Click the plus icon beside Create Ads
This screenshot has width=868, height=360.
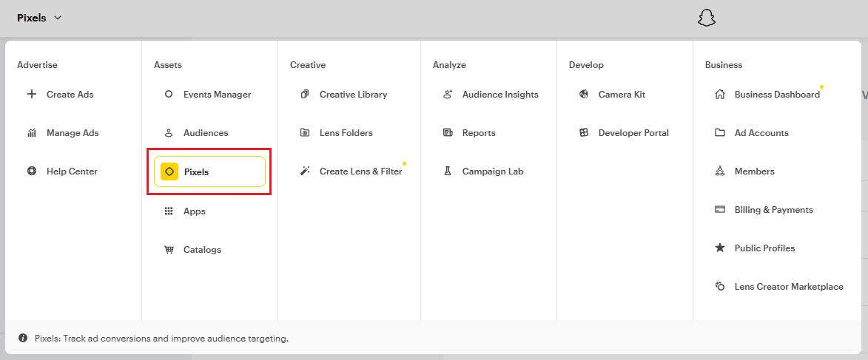pyautogui.click(x=32, y=94)
